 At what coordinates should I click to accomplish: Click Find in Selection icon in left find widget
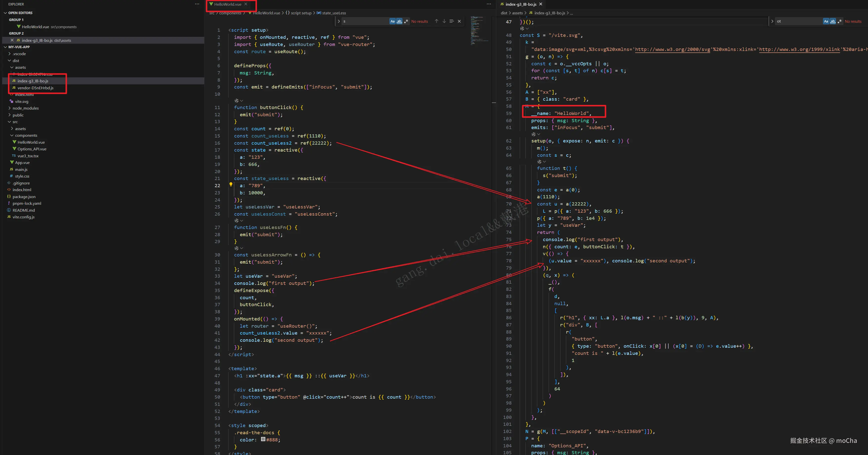[452, 21]
